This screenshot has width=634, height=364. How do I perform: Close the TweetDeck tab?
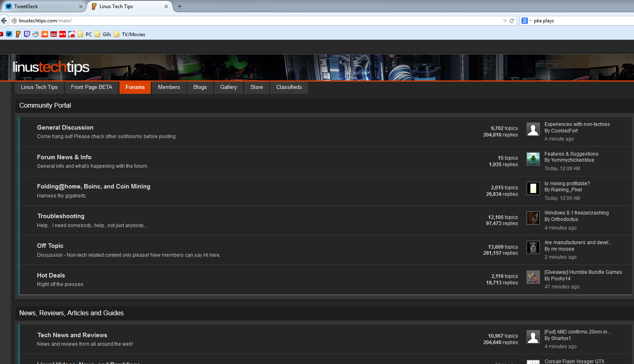click(81, 6)
